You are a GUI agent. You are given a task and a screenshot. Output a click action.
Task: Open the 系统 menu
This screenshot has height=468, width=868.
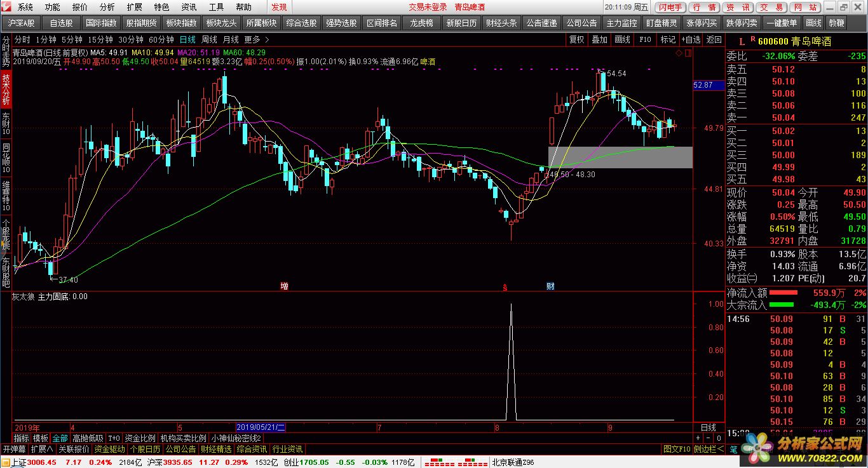(x=25, y=7)
